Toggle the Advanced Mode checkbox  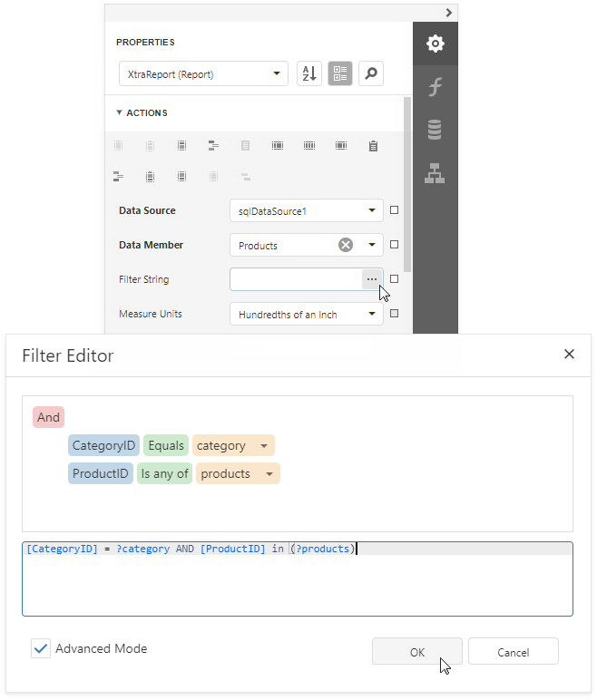[x=41, y=648]
